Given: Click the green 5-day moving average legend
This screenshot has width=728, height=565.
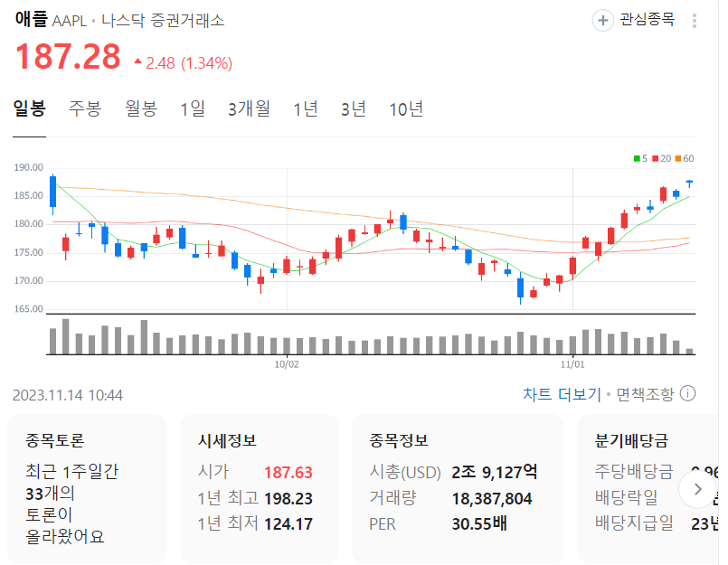Looking at the screenshot, I should point(640,159).
